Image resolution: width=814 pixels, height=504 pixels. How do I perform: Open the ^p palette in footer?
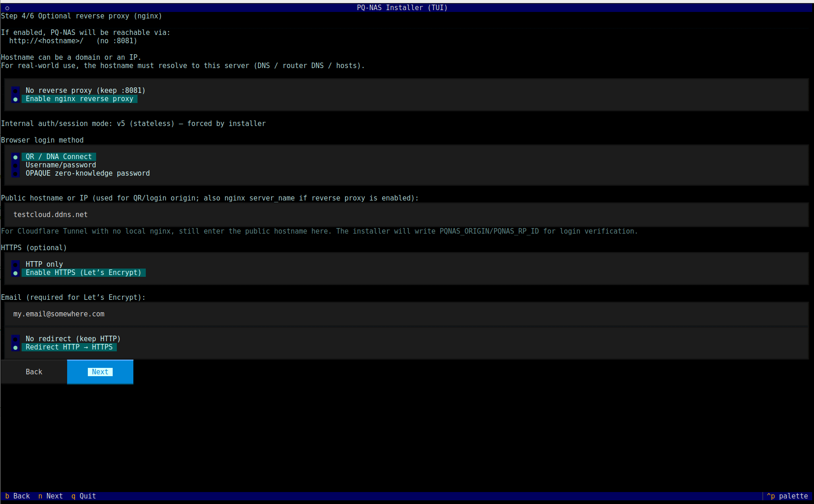787,496
